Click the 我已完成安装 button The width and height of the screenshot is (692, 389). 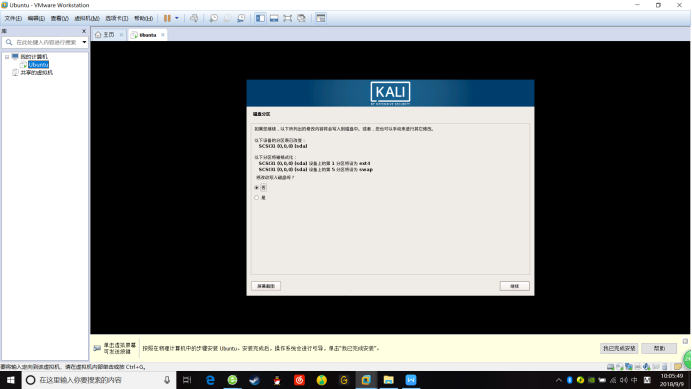click(x=619, y=348)
